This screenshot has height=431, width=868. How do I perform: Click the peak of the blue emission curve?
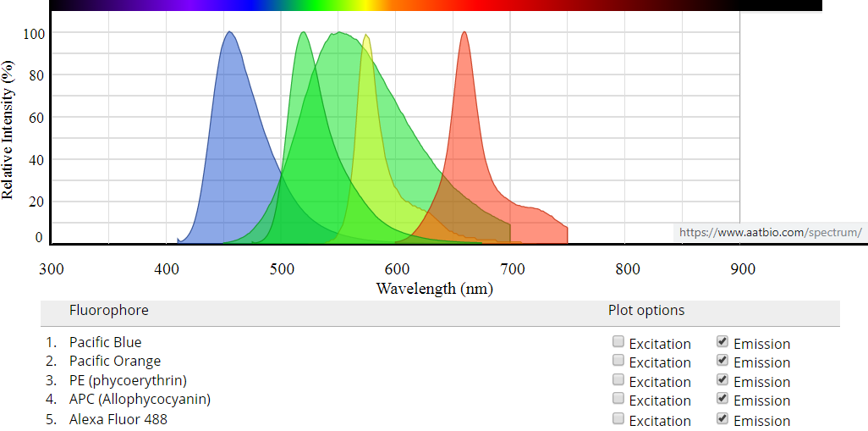(x=228, y=34)
